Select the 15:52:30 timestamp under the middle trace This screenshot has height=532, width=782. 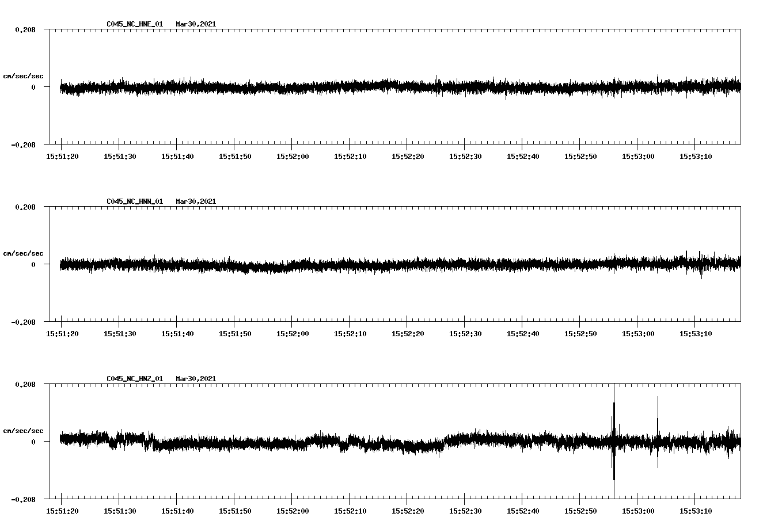tap(465, 333)
